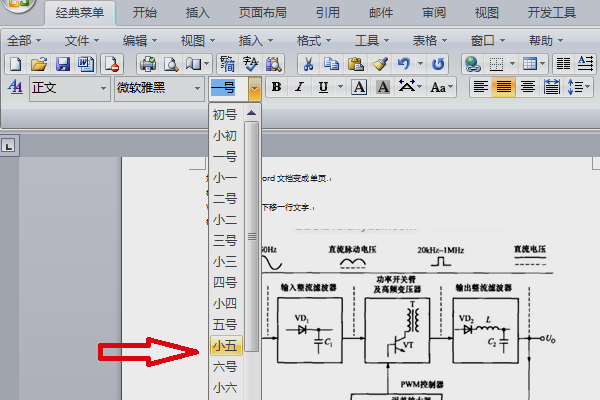
Task: Expand the underline style dropdown arrow
Action: click(340, 88)
